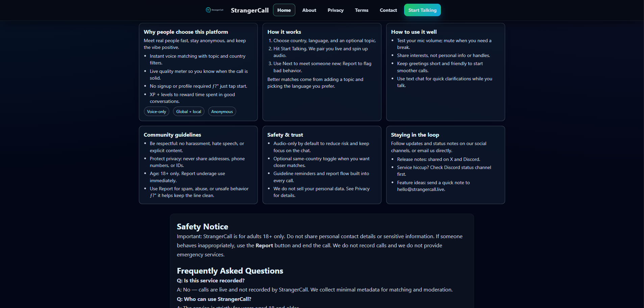644x308 pixels.
Task: Select the Global + local tag
Action: (x=189, y=112)
